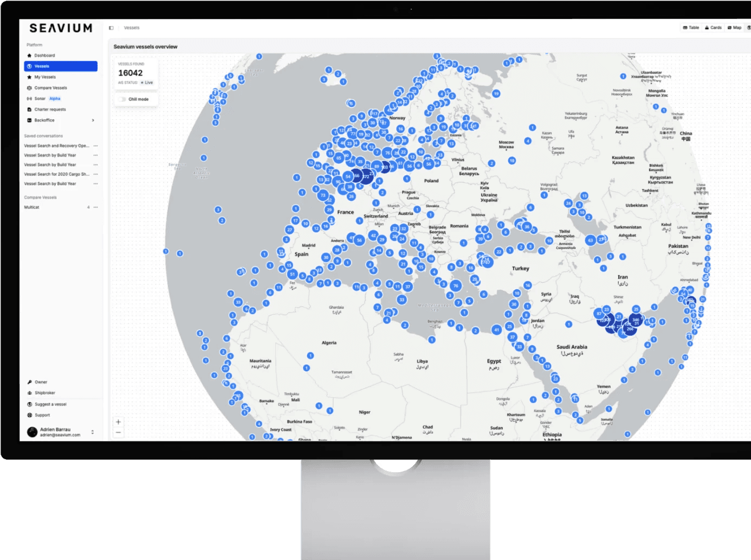Click the 63 vessel cluster by Caspian Sea
The height and width of the screenshot is (560, 751).
tap(591, 240)
